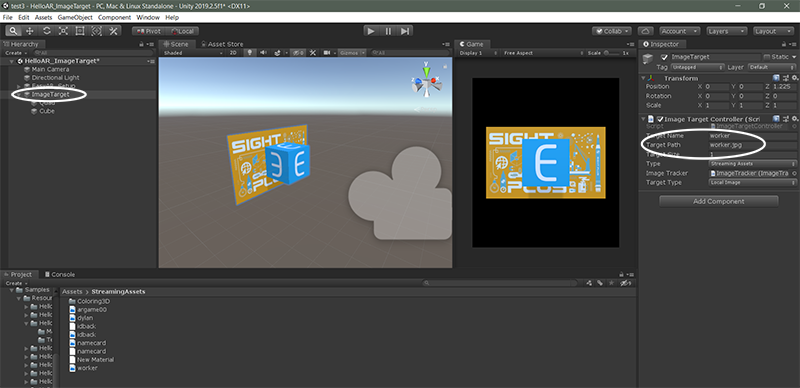
Task: Lock the Hierarchy panel
Action: (141, 44)
